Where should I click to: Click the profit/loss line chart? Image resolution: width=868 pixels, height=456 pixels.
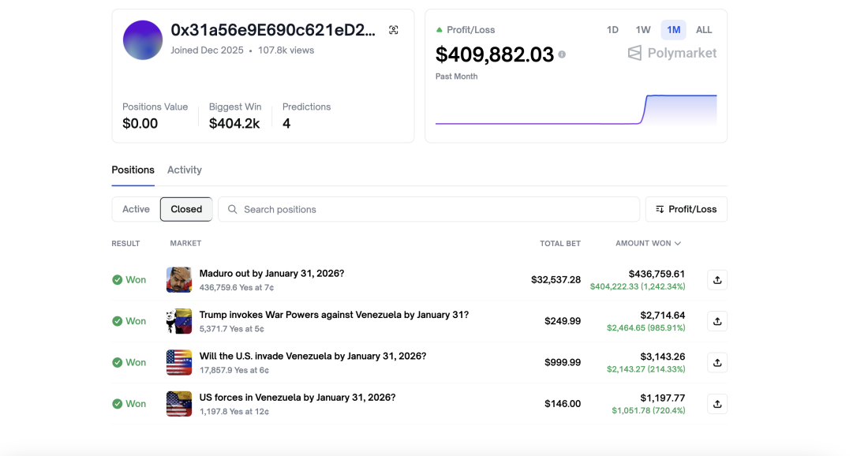[x=576, y=110]
